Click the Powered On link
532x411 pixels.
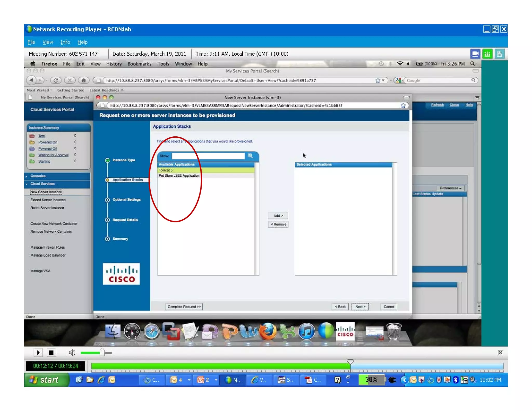tap(48, 142)
